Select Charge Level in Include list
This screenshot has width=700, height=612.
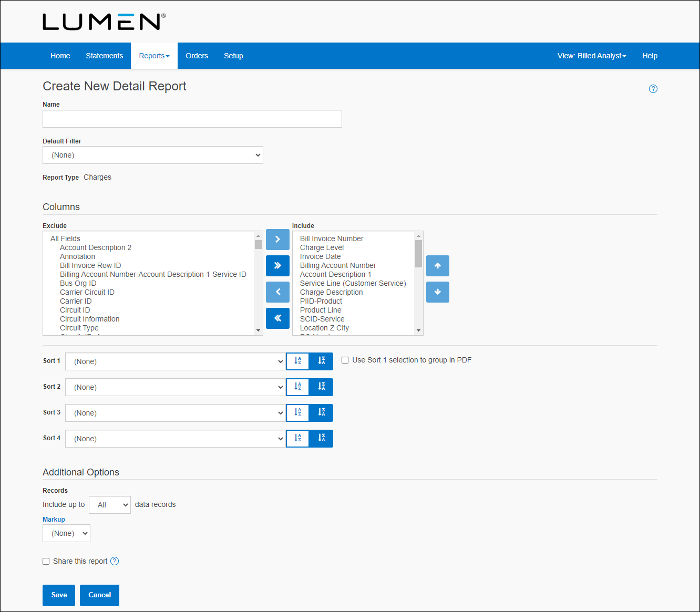click(x=322, y=247)
